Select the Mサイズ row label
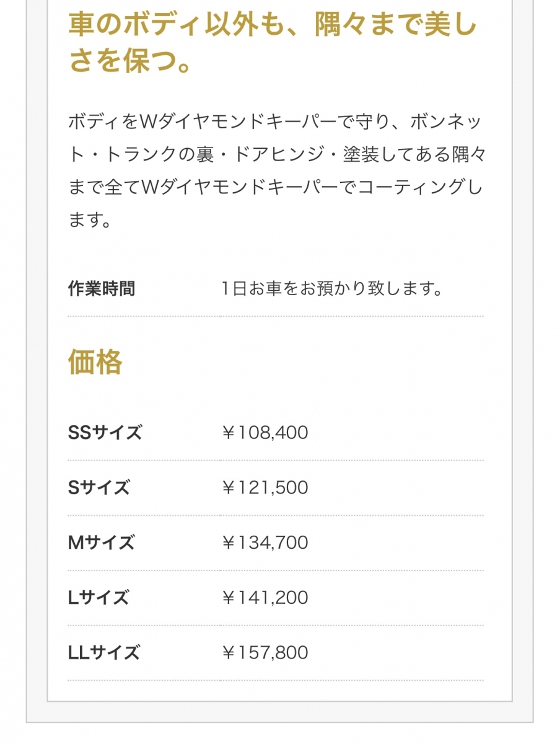Viewport: 560px width, 744px height. [x=101, y=543]
